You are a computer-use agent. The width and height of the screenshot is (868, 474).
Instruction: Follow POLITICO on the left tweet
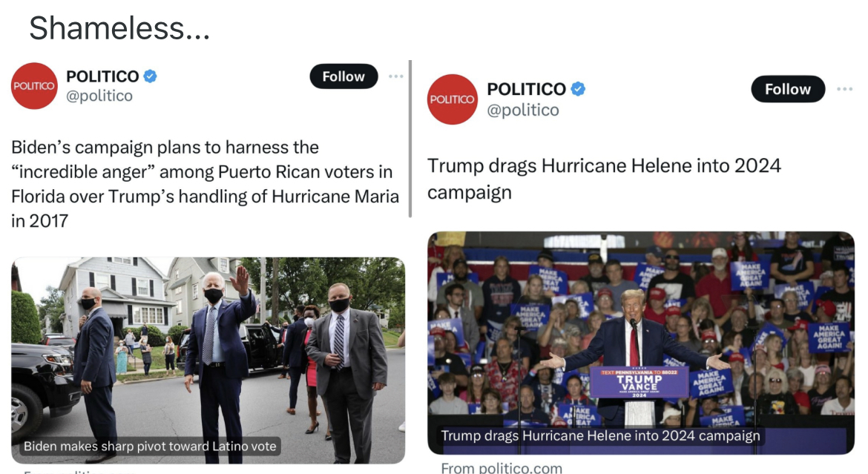343,76
